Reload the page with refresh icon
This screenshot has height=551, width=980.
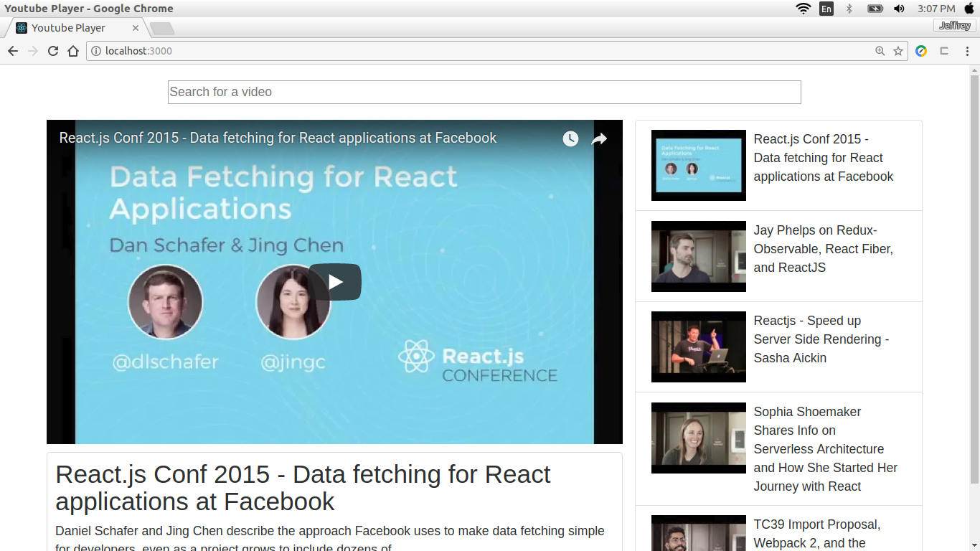click(x=53, y=51)
